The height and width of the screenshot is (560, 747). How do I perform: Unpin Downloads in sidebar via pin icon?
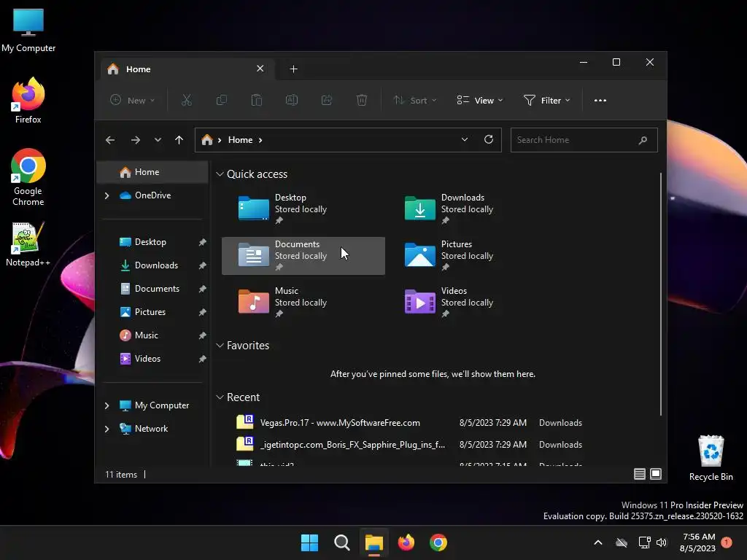point(203,265)
